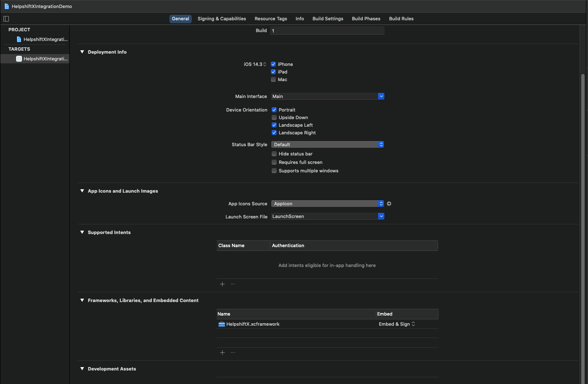Select the HelpshiftX.xcframework toolbox icon
588x384 pixels.
pos(221,324)
